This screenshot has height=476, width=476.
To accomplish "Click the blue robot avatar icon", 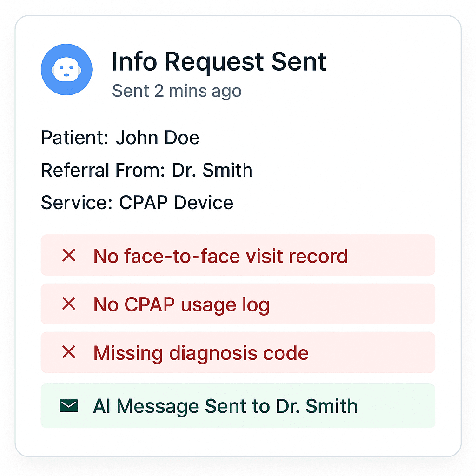I will tap(66, 70).
